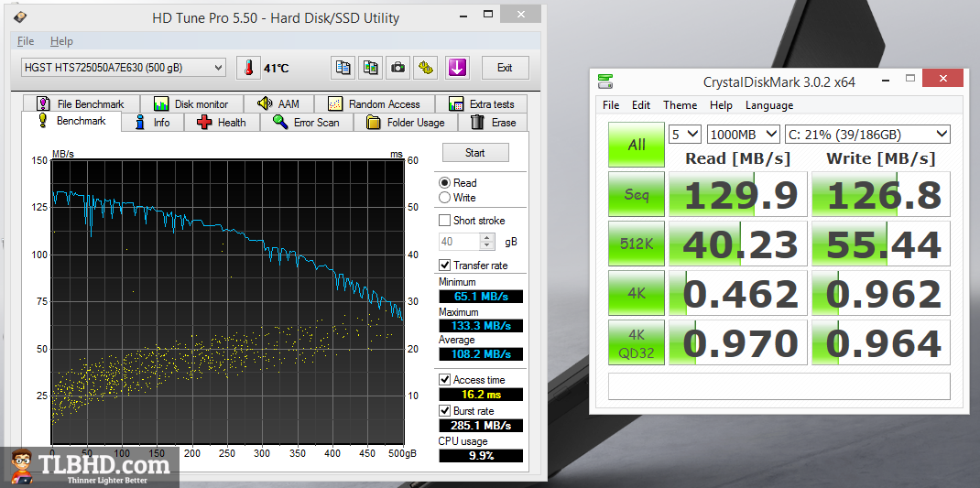The width and height of the screenshot is (980, 488).
Task: Open the Health tab
Action: pos(222,123)
